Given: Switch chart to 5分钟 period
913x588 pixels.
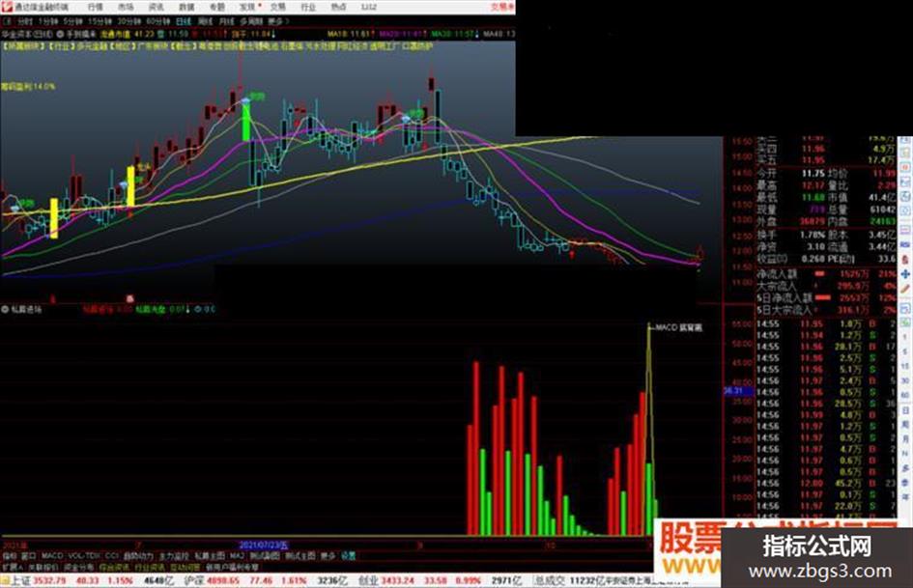Looking at the screenshot, I should pyautogui.click(x=72, y=21).
